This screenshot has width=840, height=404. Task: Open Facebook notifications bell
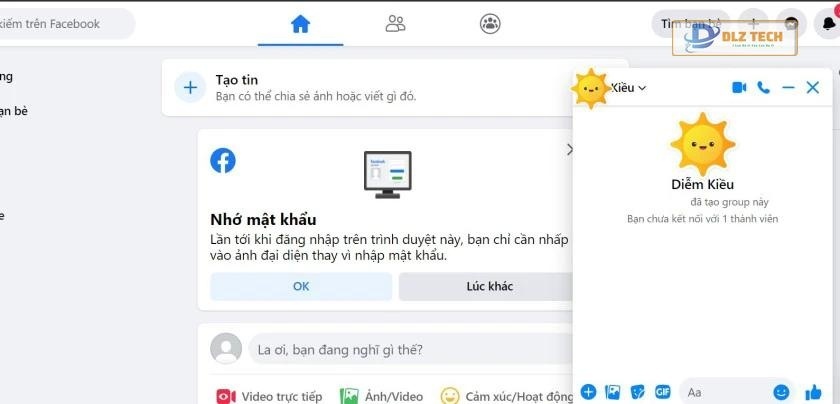click(828, 24)
